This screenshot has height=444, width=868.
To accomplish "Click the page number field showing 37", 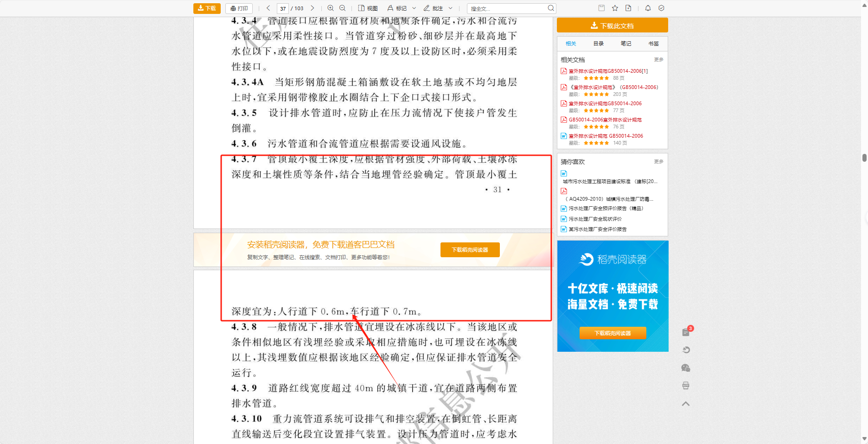I will [283, 8].
